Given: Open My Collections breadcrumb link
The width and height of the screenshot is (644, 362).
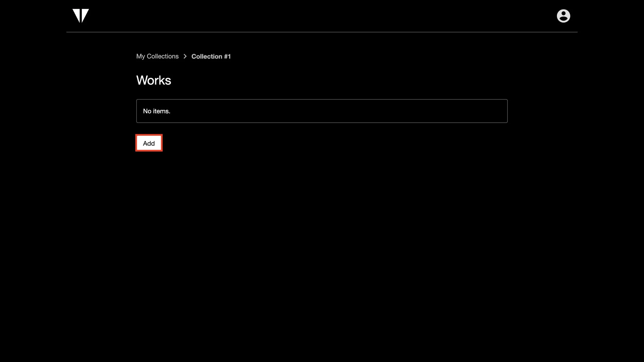Looking at the screenshot, I should coord(157,56).
